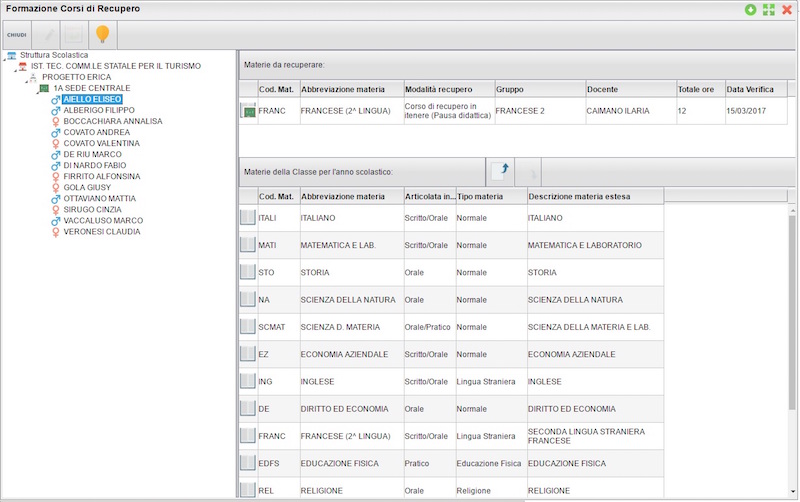Click the book icon in STO row
Viewport: 800px width, 502px height.
(x=247, y=272)
